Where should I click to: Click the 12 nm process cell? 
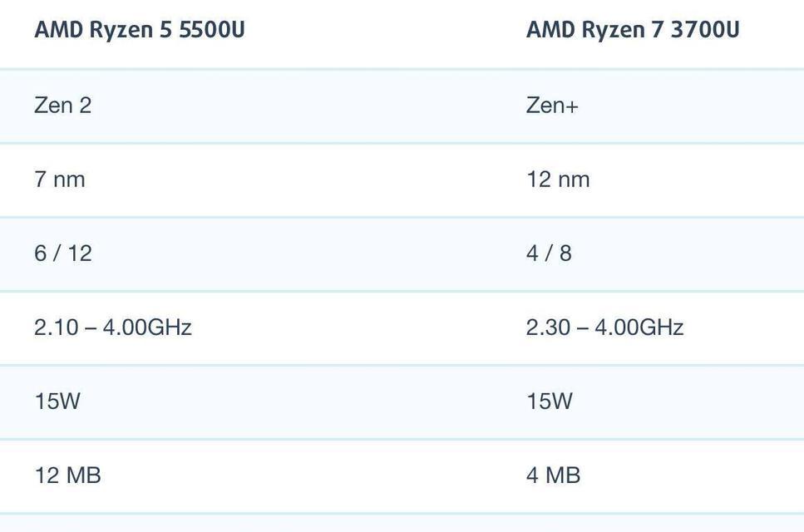click(x=558, y=180)
